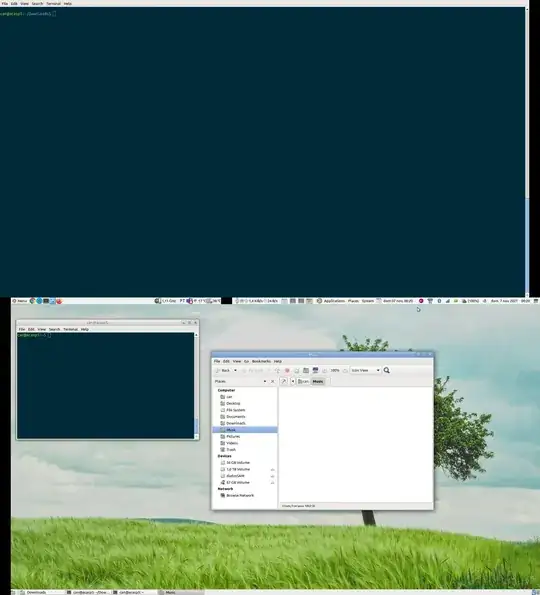This screenshot has width=540, height=595.
Task: Open View menu in small terminal window
Action: (x=42, y=329)
